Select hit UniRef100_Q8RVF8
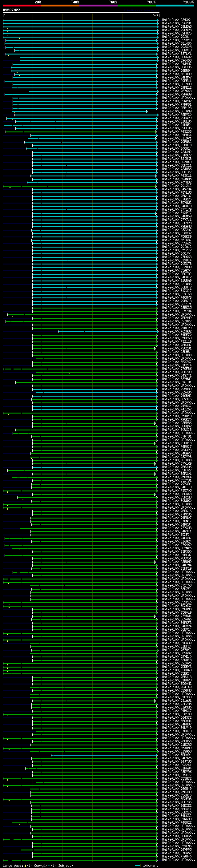The image size is (197, 868). (x=176, y=50)
